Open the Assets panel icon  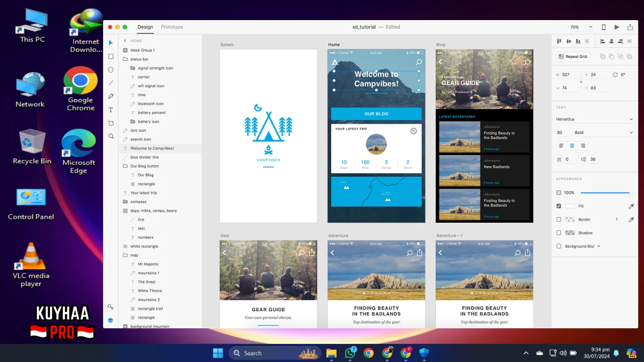pyautogui.click(x=111, y=307)
